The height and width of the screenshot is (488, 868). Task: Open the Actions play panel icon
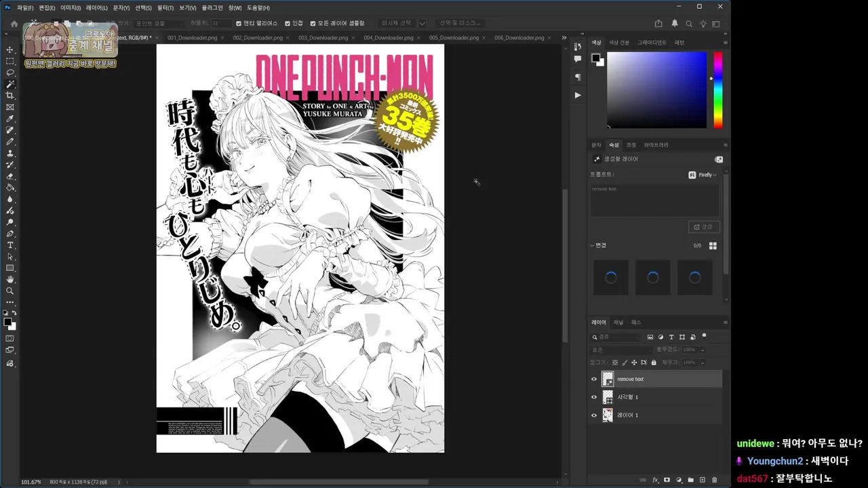(x=578, y=95)
